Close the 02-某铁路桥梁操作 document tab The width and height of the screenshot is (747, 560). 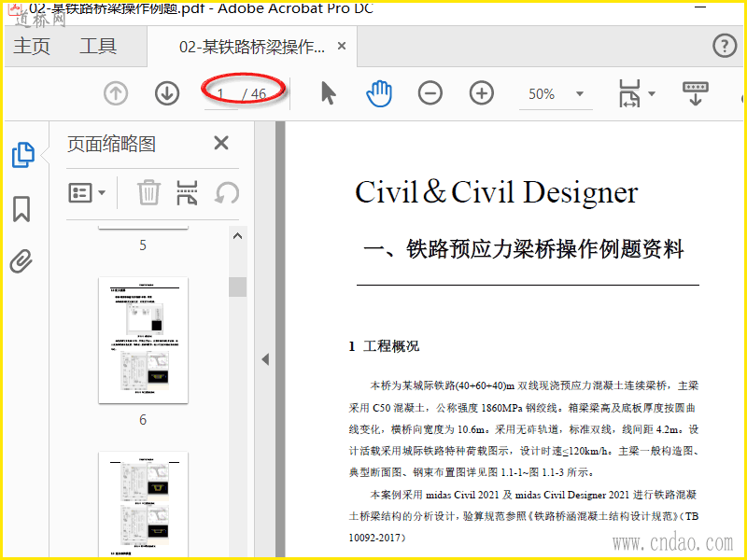[342, 47]
